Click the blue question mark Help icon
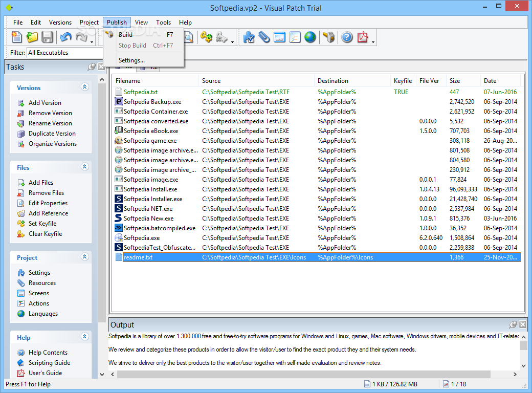This screenshot has height=393, width=532. pyautogui.click(x=347, y=37)
